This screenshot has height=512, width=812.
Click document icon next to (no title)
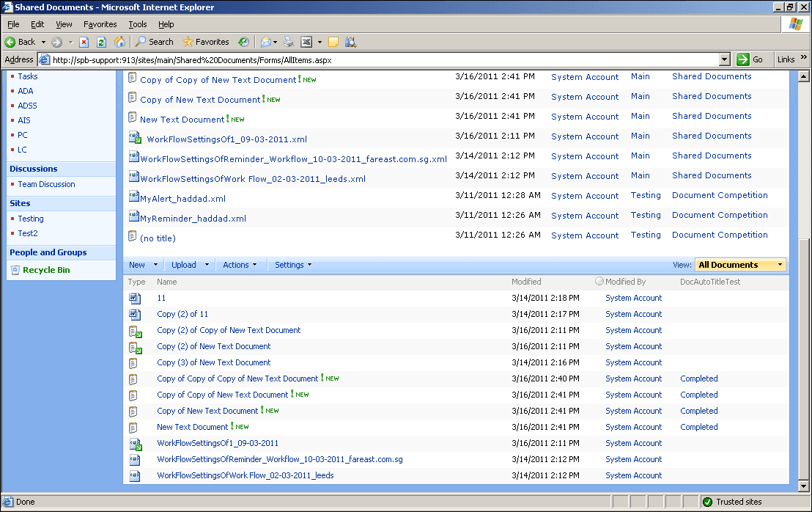(133, 236)
